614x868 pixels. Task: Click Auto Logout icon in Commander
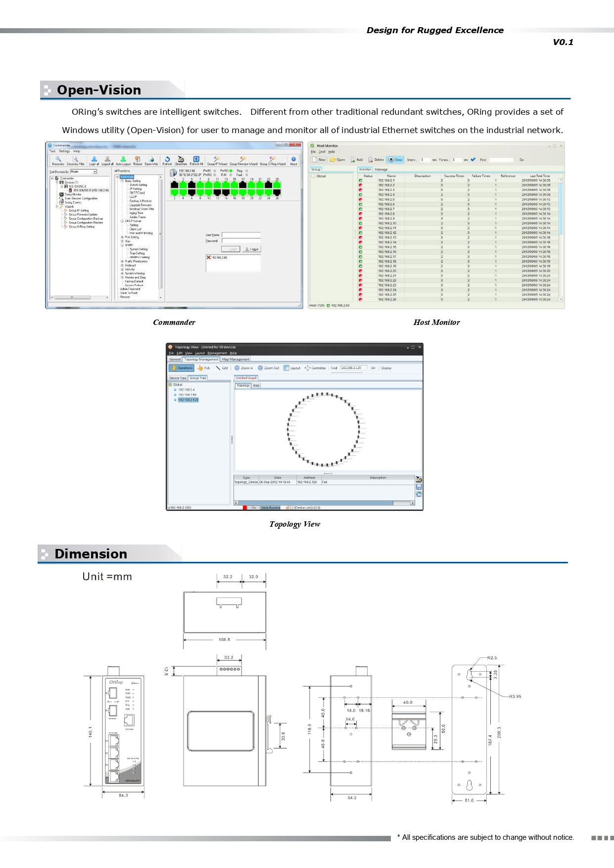[123, 161]
